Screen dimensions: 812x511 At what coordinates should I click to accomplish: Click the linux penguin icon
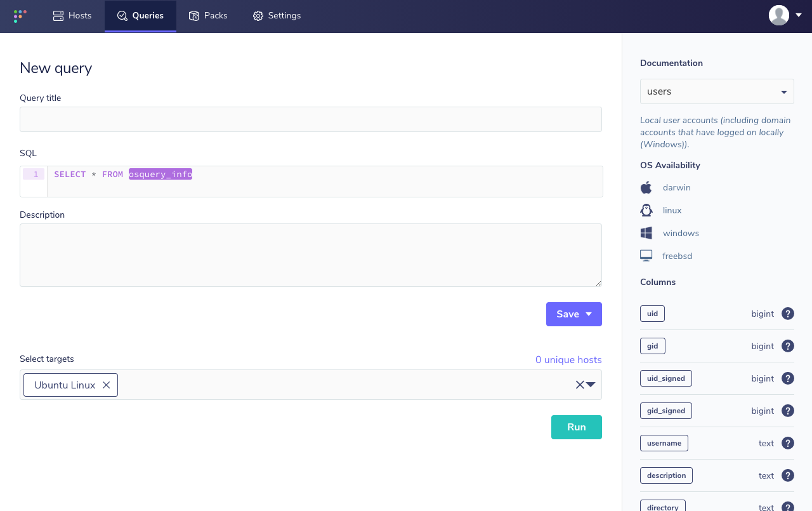pos(646,210)
